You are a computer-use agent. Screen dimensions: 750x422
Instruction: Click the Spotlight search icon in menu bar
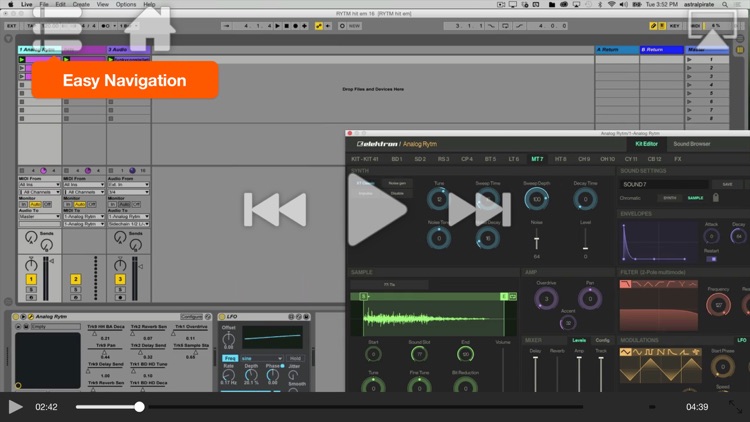pos(725,4)
